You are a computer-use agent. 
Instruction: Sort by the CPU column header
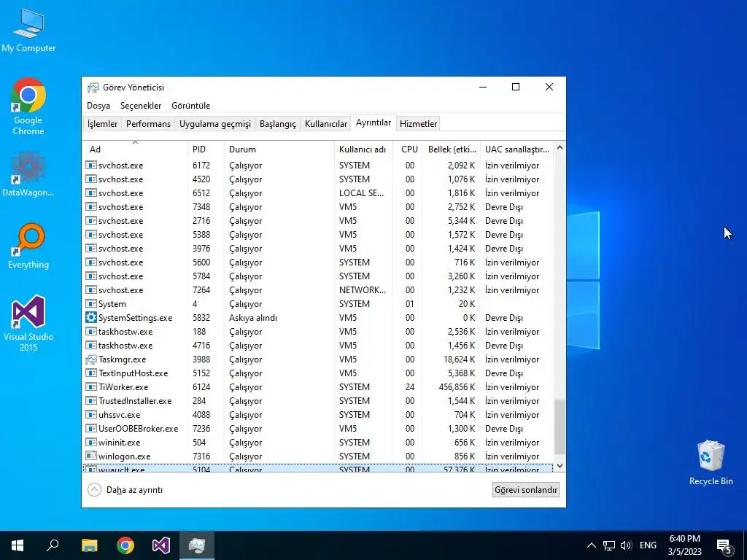407,149
